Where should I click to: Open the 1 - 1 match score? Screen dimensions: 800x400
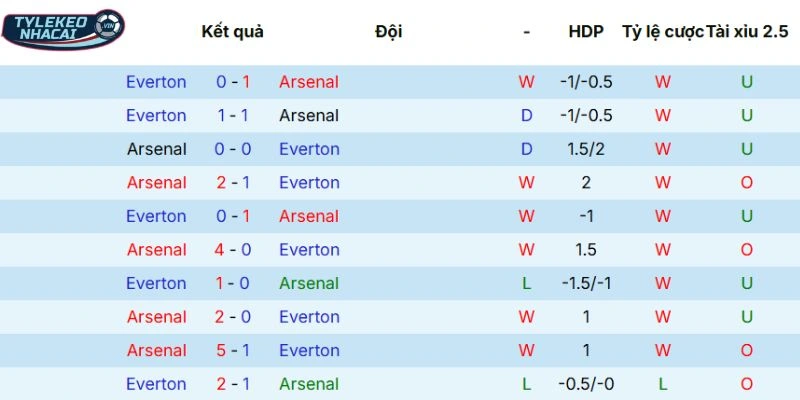point(233,115)
